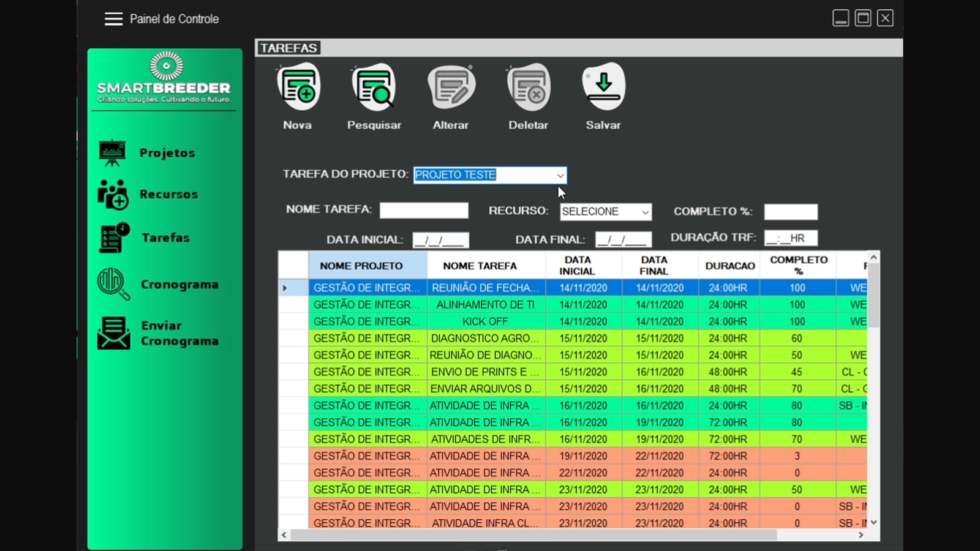Image resolution: width=980 pixels, height=551 pixels.
Task: Click the Nova new task icon
Action: (298, 88)
